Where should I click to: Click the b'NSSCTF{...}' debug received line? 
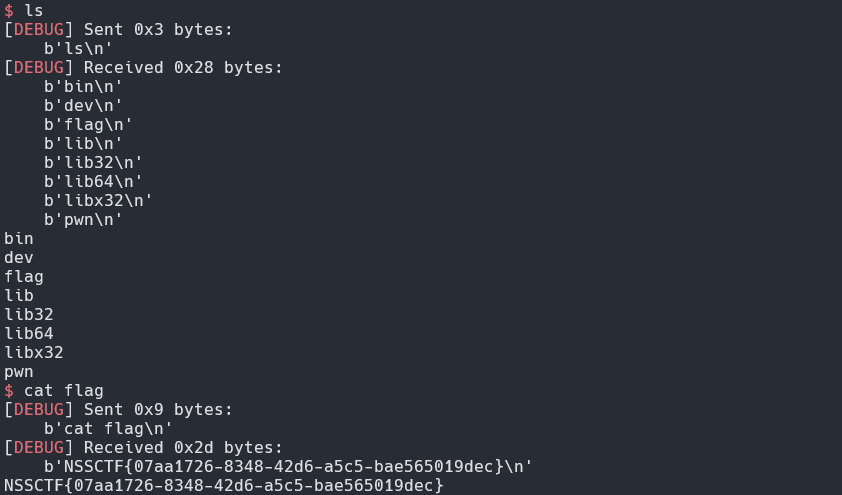point(288,466)
